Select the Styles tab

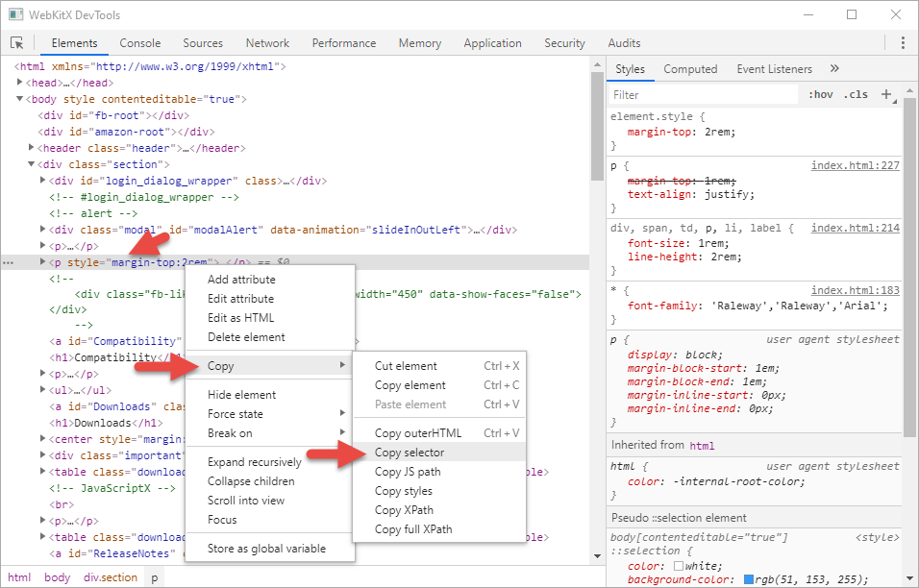tap(630, 69)
